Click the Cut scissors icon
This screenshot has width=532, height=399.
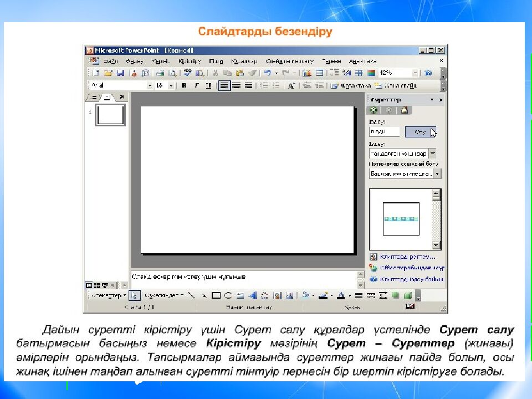point(215,73)
